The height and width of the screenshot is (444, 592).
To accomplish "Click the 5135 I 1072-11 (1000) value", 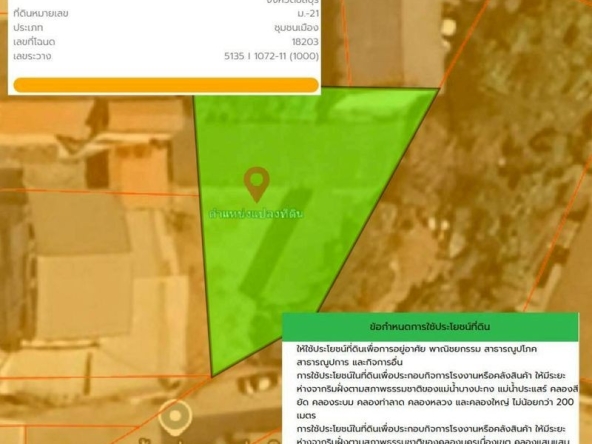I will pyautogui.click(x=271, y=56).
